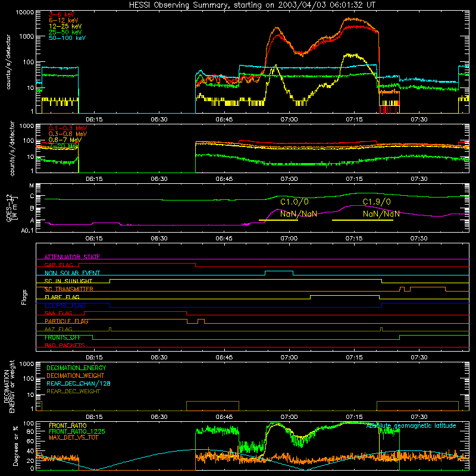Screen dimensions: 476x476
Task: Select the PARTICLE_FLAG label
Action: [x=67, y=321]
